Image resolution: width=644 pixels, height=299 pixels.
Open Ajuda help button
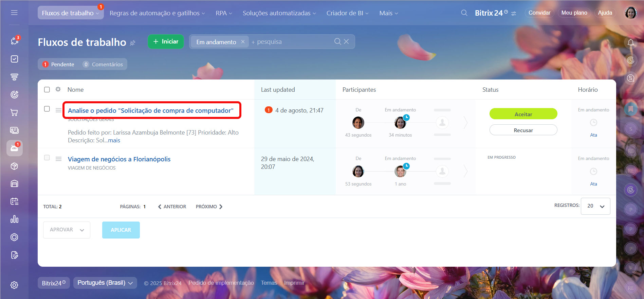[605, 13]
